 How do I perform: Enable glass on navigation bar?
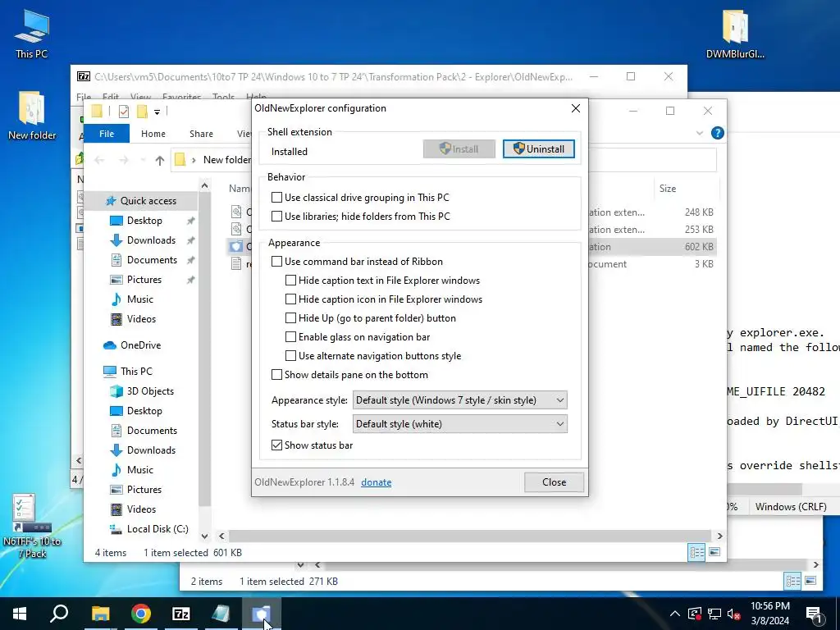[291, 337]
